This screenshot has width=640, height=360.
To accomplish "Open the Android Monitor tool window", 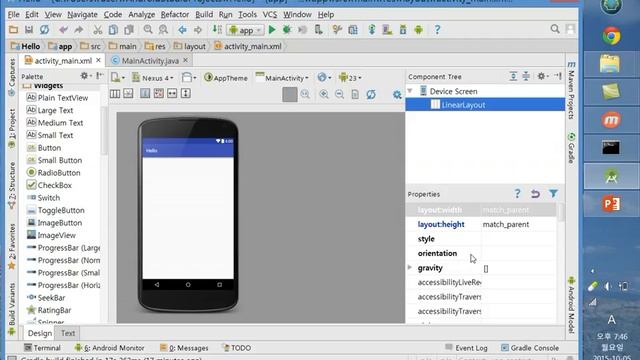I will click(x=109, y=348).
